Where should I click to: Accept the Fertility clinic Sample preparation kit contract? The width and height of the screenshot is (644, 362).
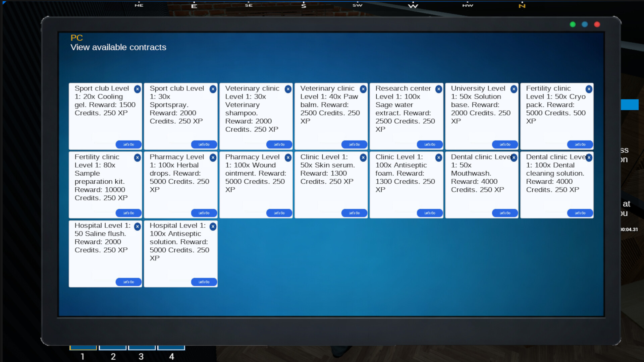[128, 213]
